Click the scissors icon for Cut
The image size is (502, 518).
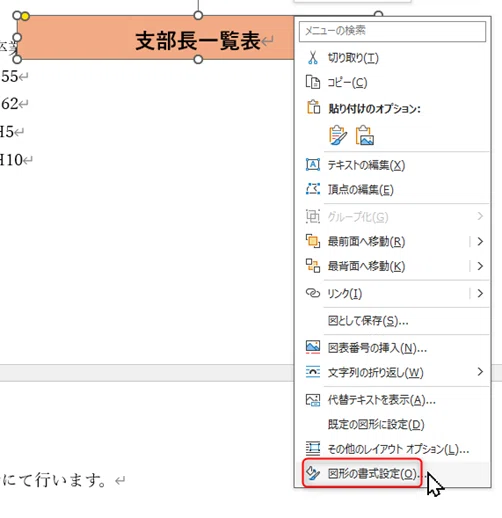[313, 58]
